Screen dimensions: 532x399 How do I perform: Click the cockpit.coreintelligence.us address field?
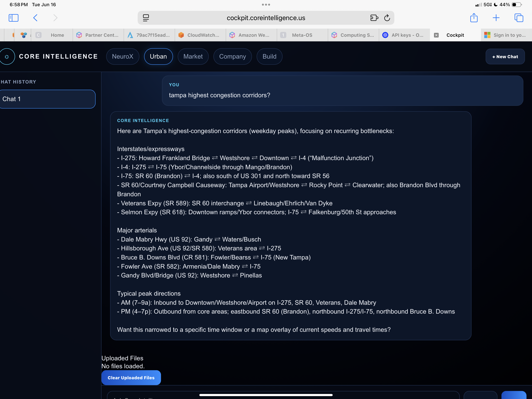pyautogui.click(x=266, y=18)
